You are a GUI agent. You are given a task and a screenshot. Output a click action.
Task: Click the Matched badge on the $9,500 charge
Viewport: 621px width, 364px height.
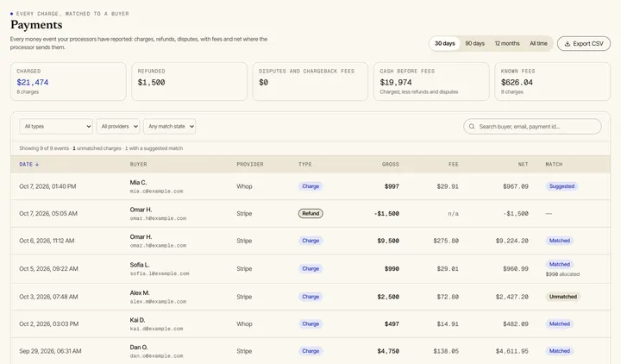(559, 241)
